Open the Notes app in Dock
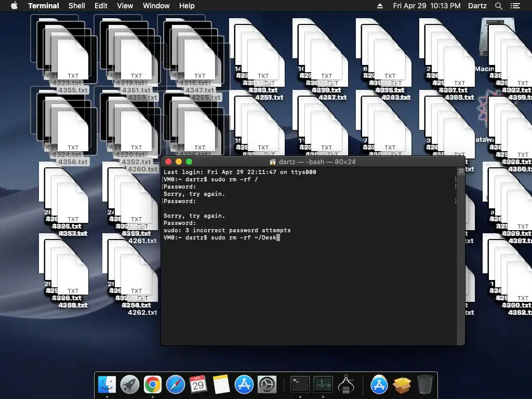 (221, 385)
